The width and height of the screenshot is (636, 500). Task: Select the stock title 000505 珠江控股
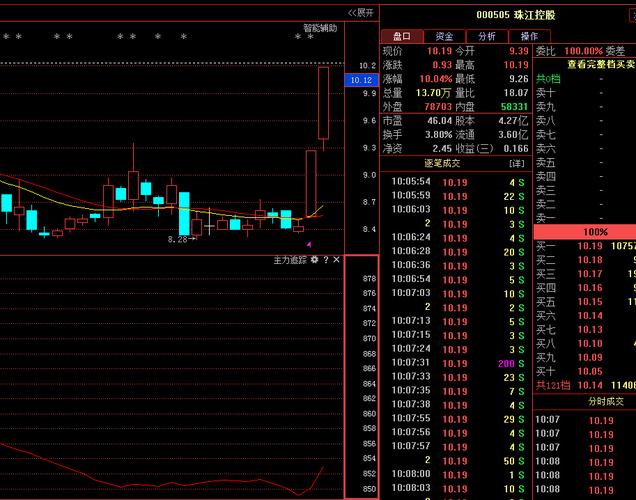[516, 15]
